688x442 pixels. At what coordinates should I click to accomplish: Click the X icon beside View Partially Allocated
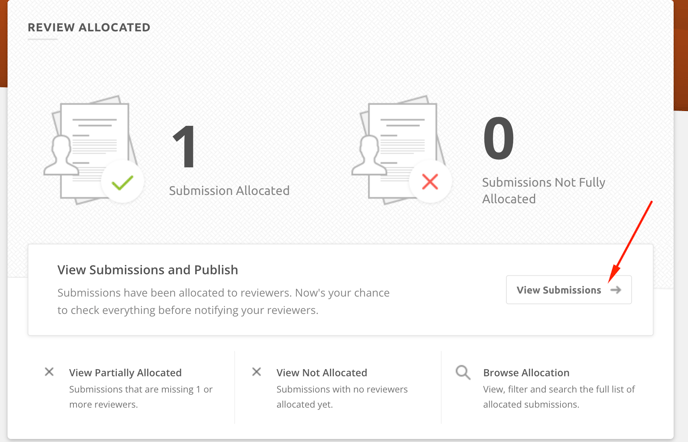pyautogui.click(x=49, y=372)
